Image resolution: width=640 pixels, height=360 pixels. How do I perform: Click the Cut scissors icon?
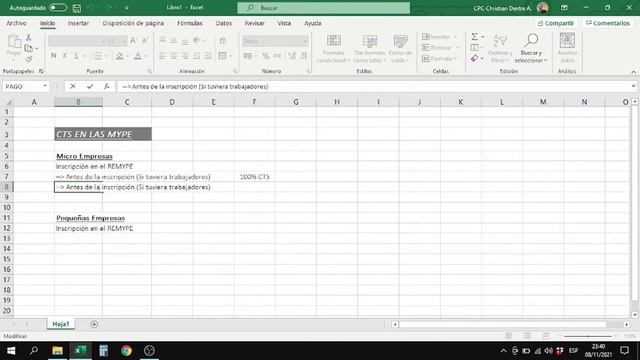coord(29,38)
